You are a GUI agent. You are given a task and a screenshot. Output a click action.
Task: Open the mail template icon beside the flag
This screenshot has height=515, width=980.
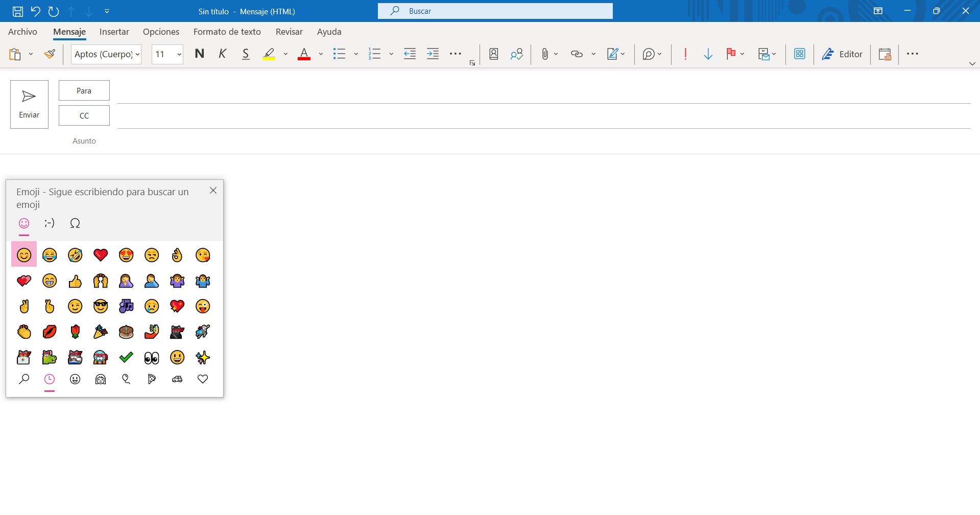tap(764, 54)
